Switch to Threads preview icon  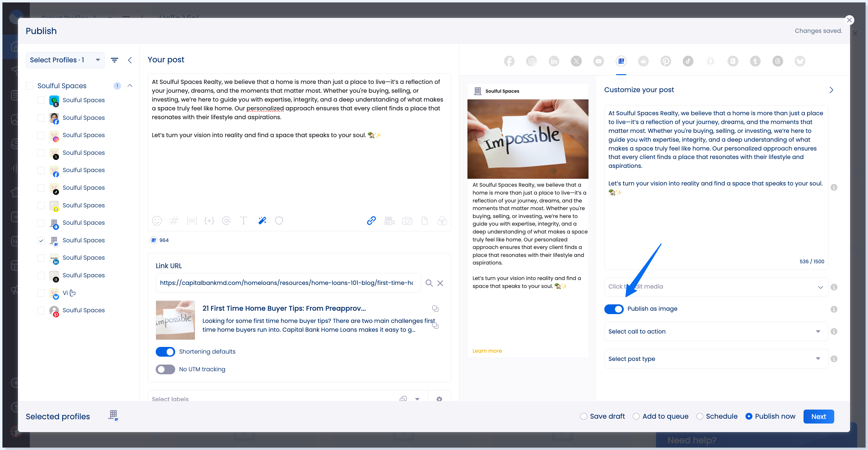click(777, 61)
